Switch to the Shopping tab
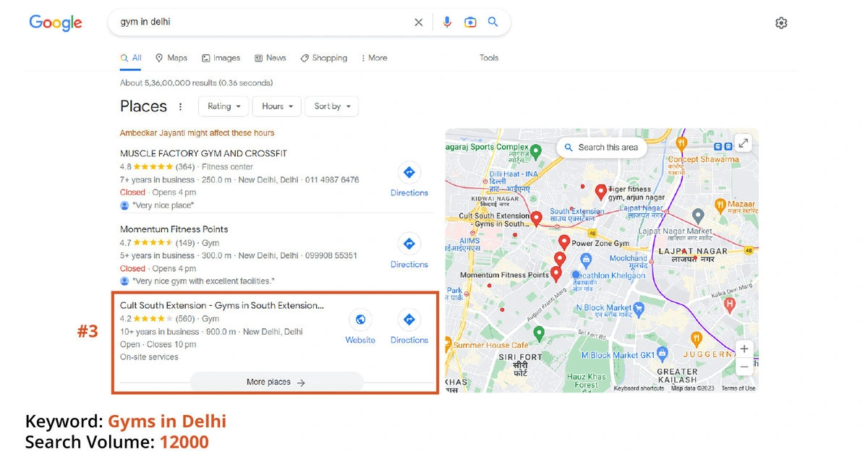868x457 pixels. pos(324,58)
